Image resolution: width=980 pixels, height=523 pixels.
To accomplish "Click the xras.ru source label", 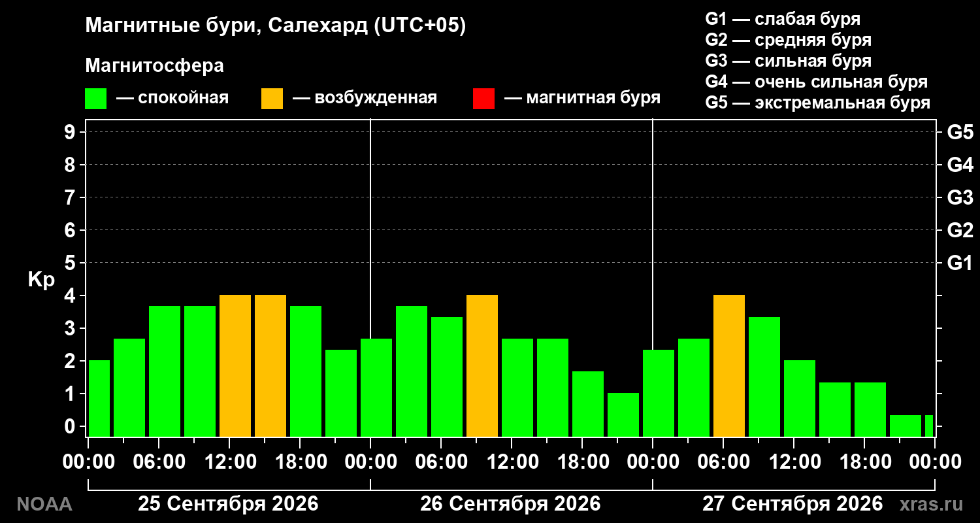I will (x=932, y=505).
